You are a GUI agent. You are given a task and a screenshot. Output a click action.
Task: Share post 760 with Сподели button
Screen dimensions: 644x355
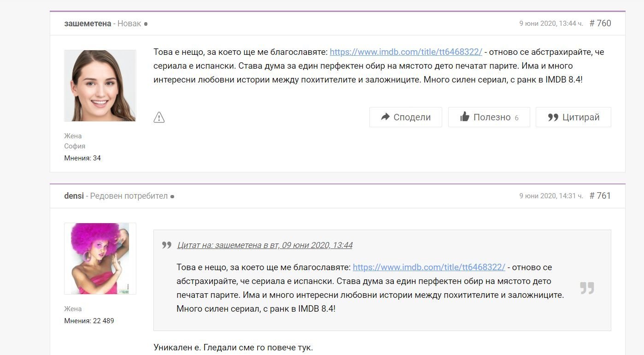click(405, 117)
